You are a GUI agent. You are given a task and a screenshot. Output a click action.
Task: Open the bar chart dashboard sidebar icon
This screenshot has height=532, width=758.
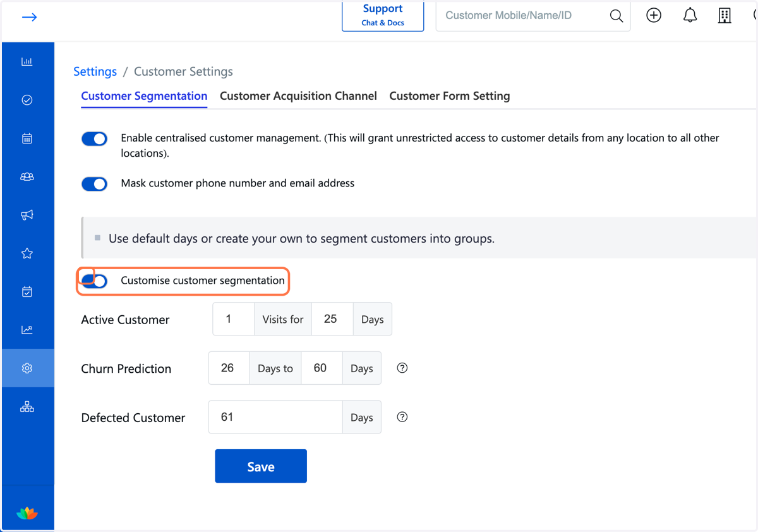click(27, 61)
